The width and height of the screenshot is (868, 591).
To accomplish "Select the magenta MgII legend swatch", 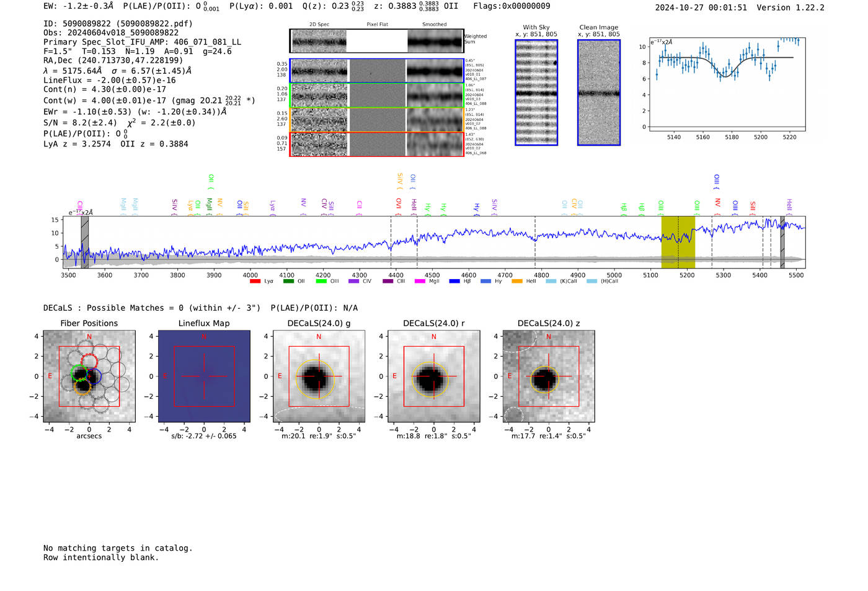I will [420, 282].
